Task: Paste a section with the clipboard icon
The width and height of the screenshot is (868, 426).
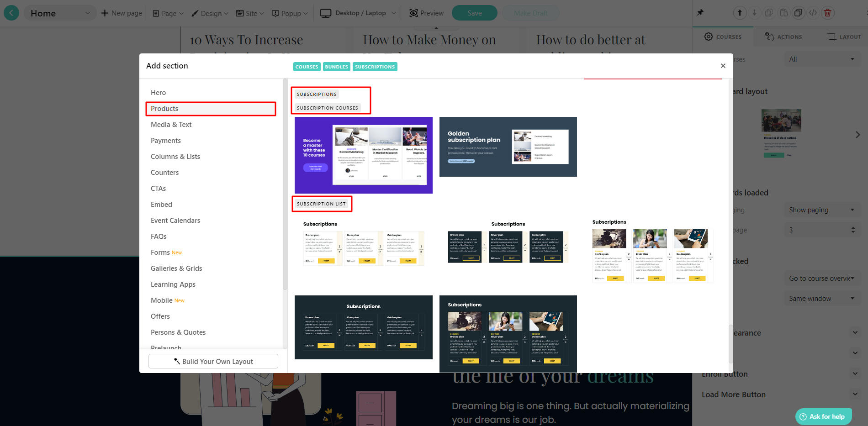Action: (783, 13)
